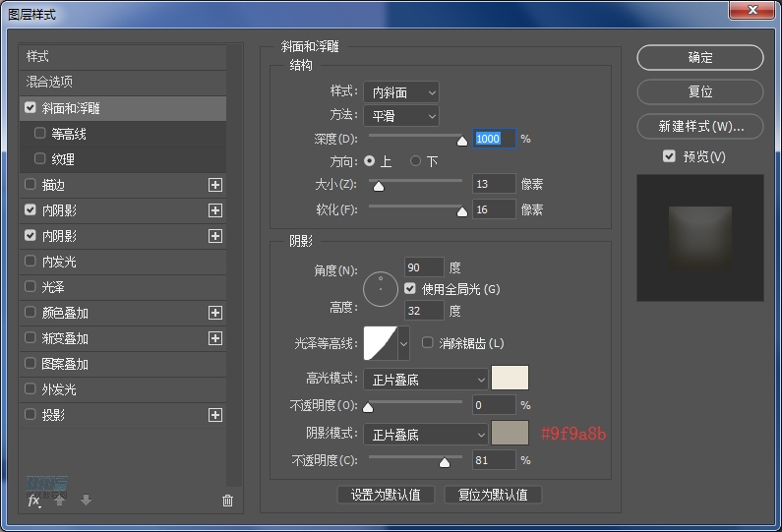Click the 复位 button

coord(700,91)
